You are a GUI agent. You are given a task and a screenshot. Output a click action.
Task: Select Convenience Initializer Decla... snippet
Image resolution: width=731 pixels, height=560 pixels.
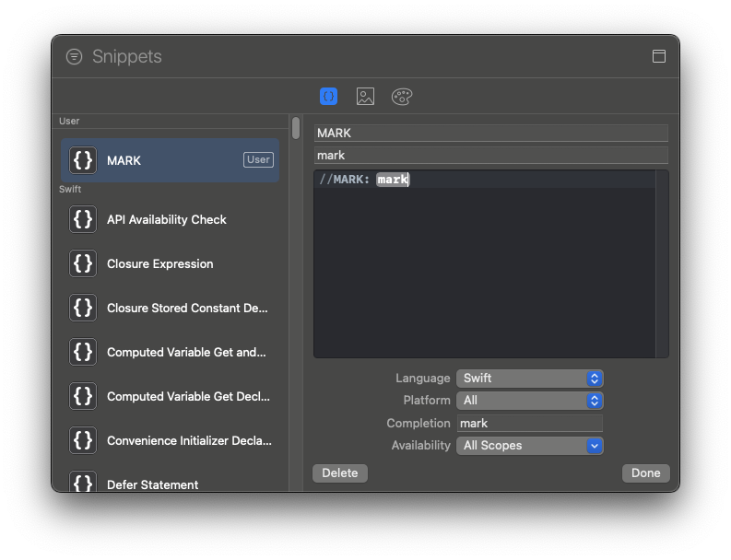coord(171,441)
